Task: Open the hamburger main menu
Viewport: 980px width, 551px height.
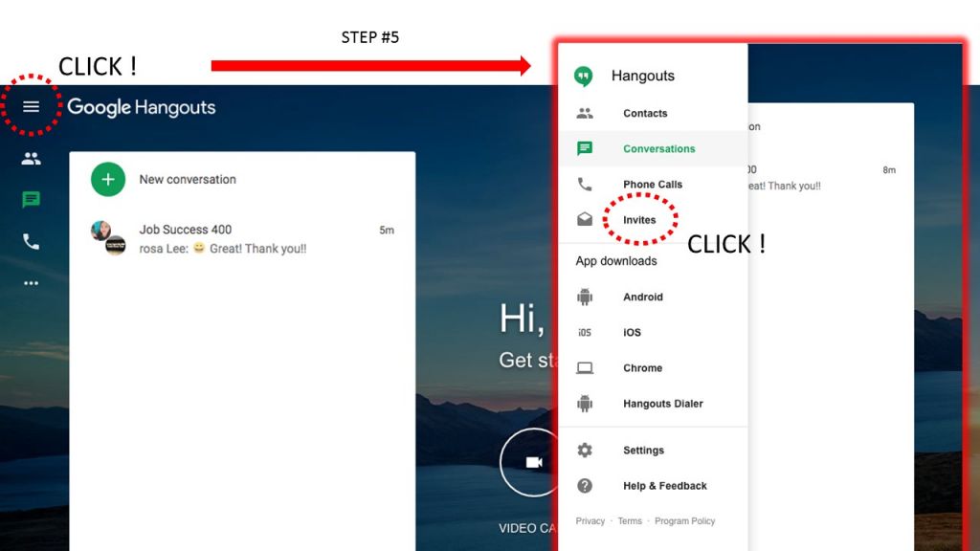Action: pyautogui.click(x=31, y=107)
